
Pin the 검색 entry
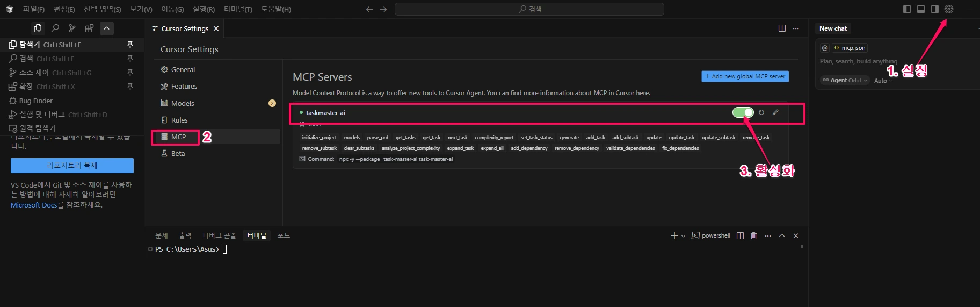coord(130,59)
